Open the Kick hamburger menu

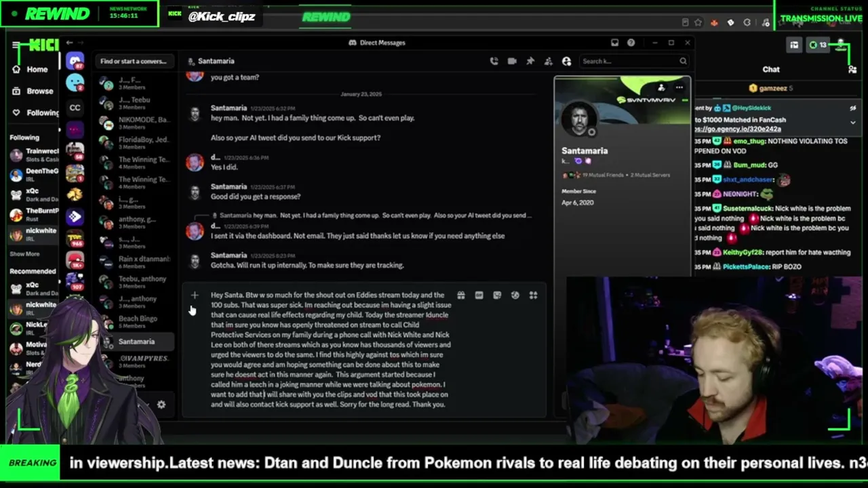16,45
